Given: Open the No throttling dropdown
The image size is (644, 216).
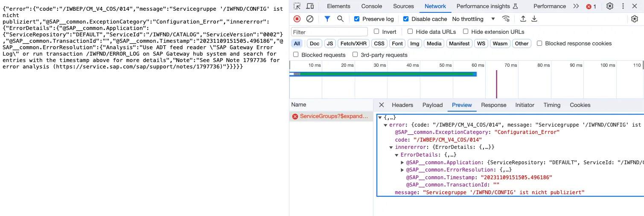Looking at the screenshot, I should click(x=473, y=19).
